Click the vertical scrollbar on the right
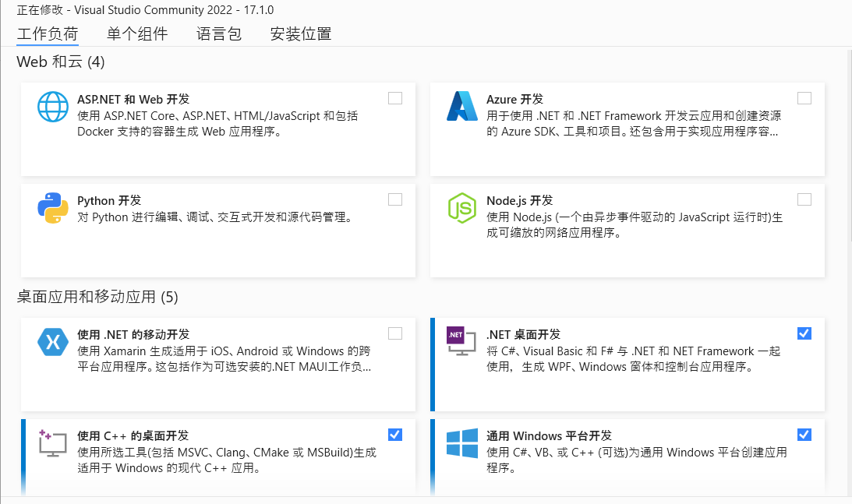Image resolution: width=852 pixels, height=504 pixels. [x=848, y=273]
